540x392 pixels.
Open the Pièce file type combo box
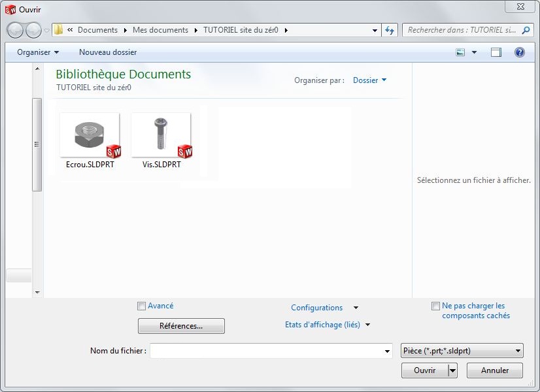click(x=462, y=351)
